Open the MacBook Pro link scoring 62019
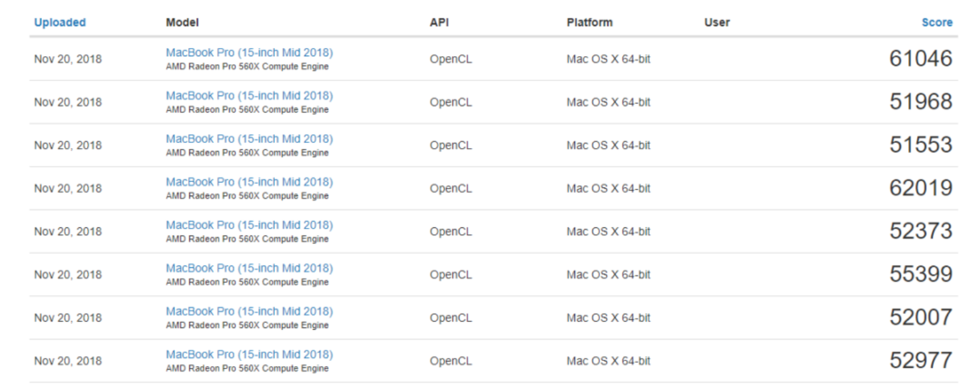The width and height of the screenshot is (980, 386). coord(249,182)
